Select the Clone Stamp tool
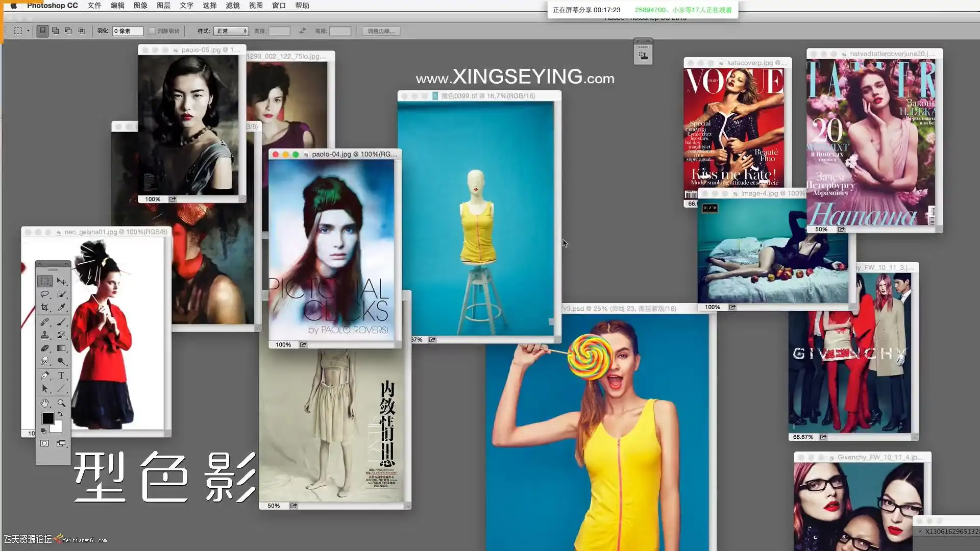Screen dimensions: 980x551 45,335
